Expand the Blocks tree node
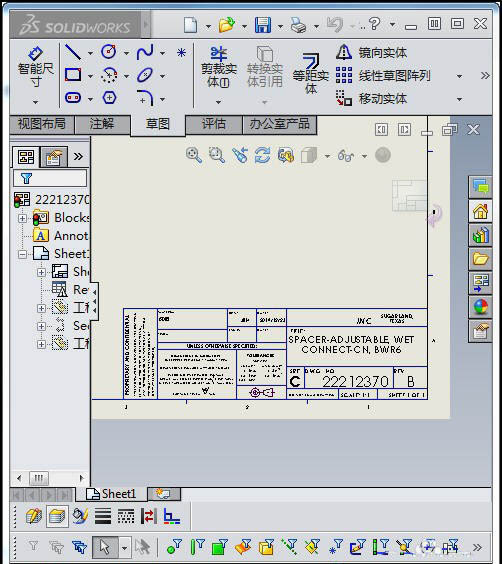This screenshot has width=502, height=564. pos(22,218)
